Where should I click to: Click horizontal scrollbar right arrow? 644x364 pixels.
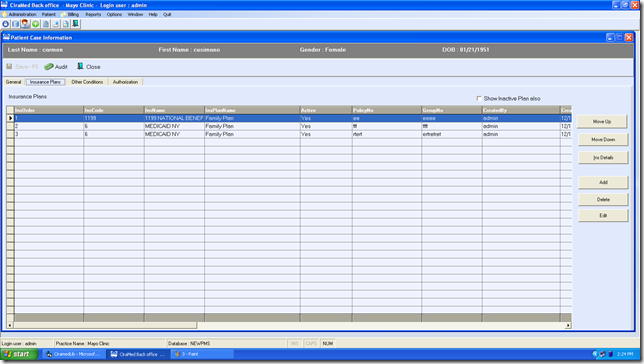click(568, 325)
